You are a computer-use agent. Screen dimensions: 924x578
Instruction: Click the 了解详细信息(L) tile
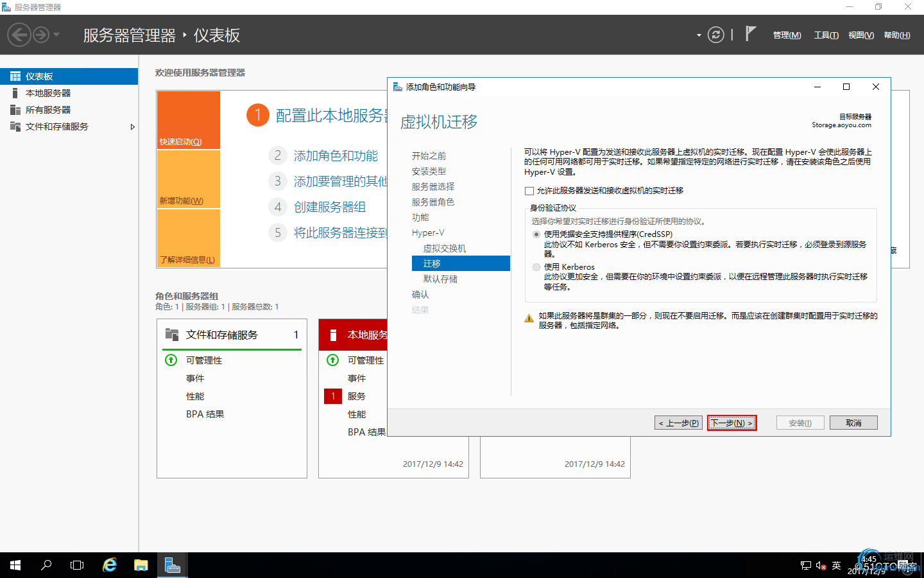tap(189, 238)
